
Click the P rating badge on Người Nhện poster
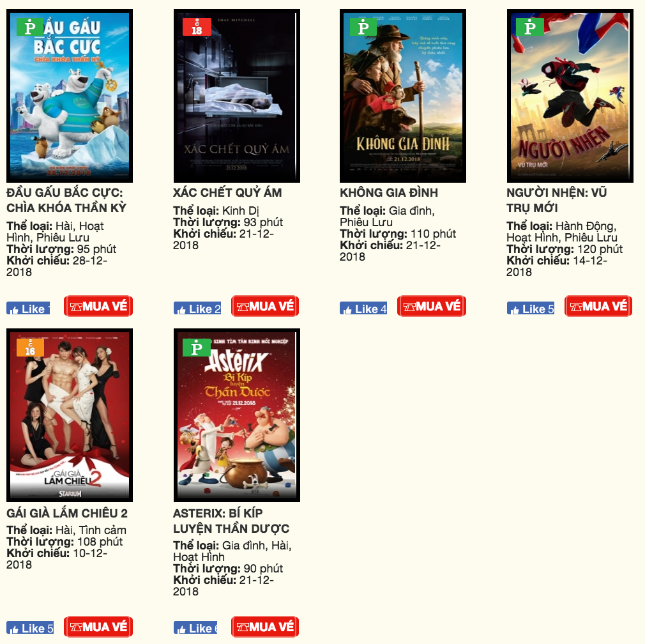(x=530, y=27)
